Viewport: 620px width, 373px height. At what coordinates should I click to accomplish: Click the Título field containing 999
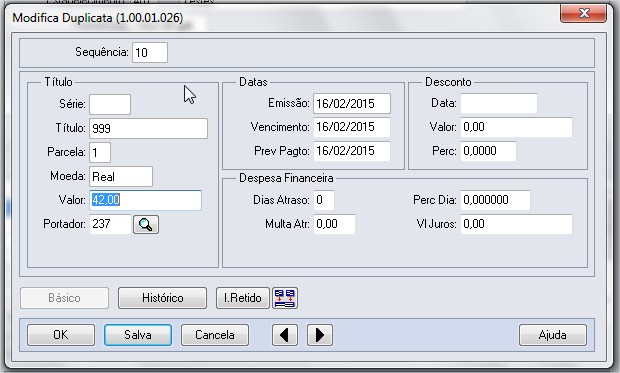pos(148,129)
